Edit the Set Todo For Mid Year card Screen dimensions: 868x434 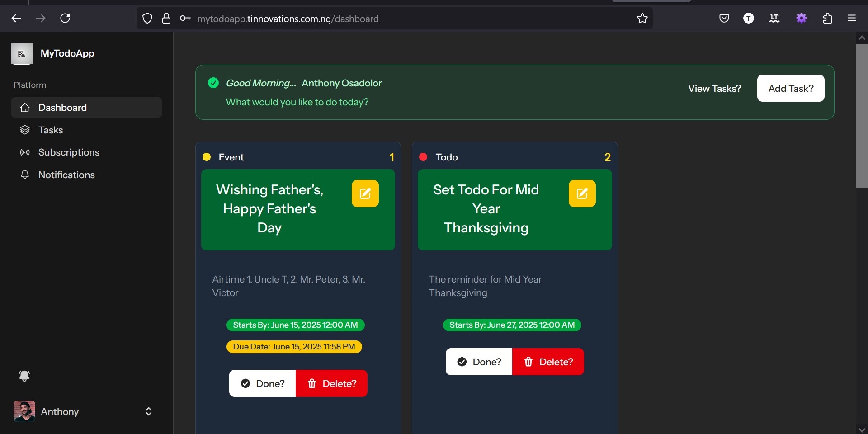(582, 193)
